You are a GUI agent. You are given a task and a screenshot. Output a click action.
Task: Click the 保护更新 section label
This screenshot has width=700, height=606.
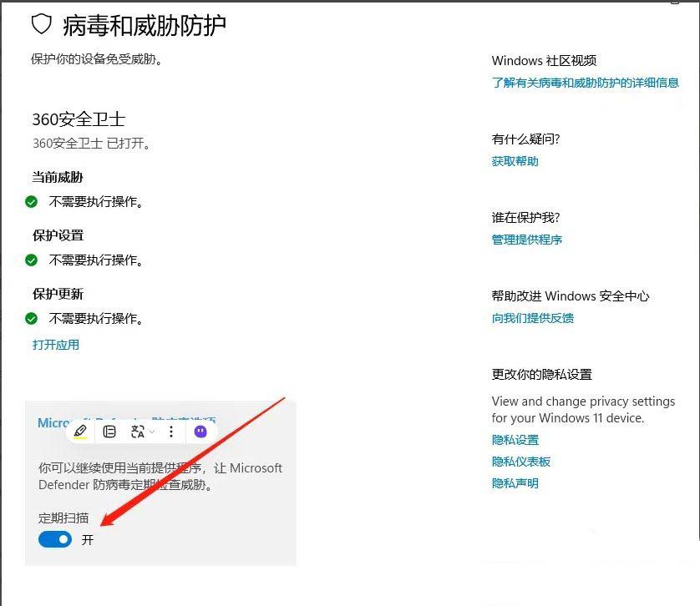(58, 294)
